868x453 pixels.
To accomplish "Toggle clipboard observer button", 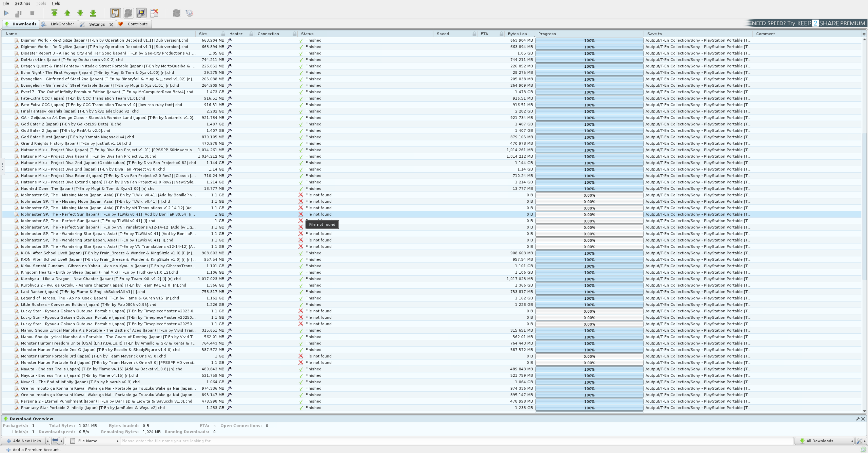I will (115, 13).
